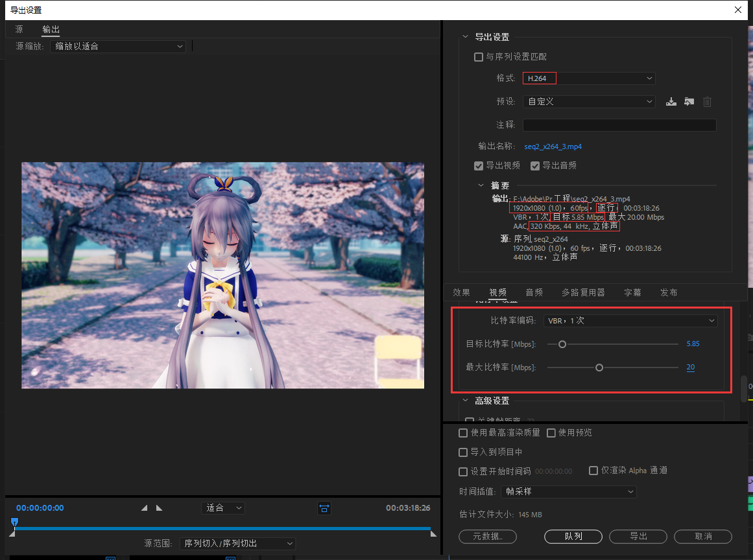Collapse the 导出设置 section
753x560 pixels.
pos(465,36)
